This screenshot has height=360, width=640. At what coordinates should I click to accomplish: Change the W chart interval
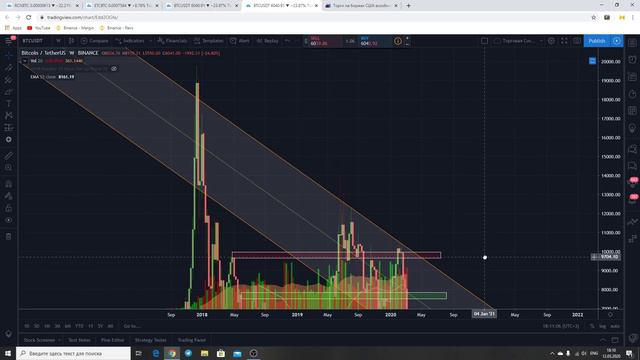[x=58, y=41]
